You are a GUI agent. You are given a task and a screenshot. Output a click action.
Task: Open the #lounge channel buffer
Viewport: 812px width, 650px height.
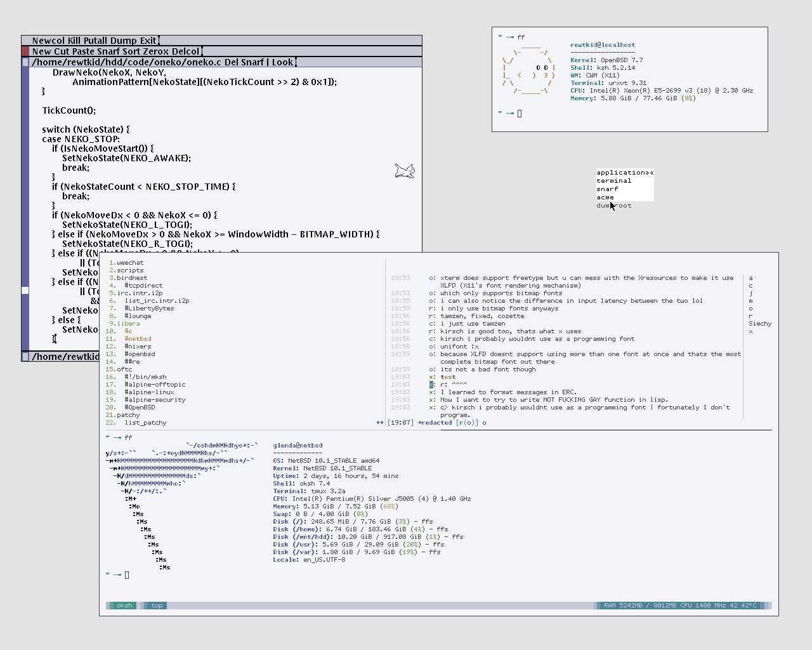138,316
